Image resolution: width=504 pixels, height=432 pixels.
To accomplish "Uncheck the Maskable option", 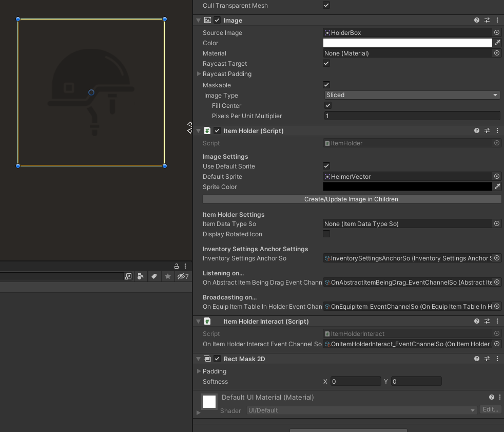I will click(326, 84).
